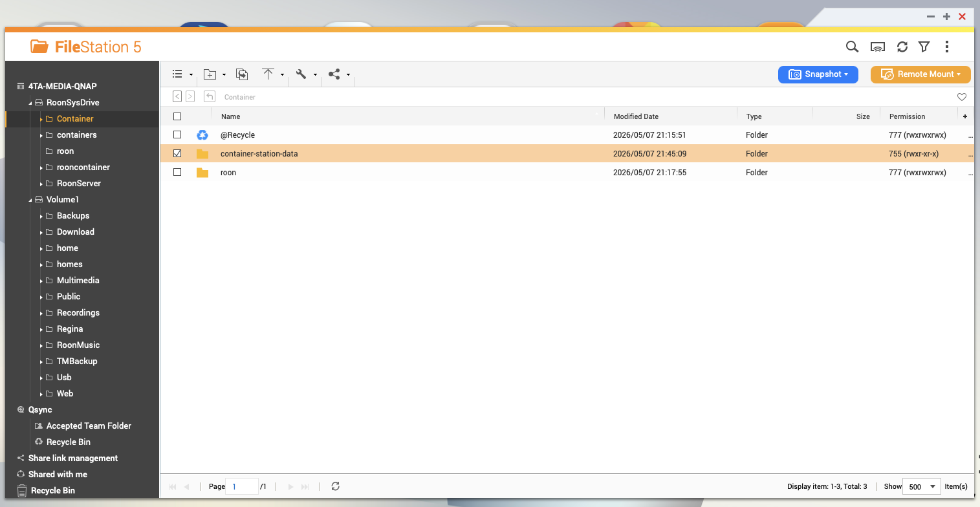Screen dimensions: 980x507
Task: Open dropdown arrow next to wrench tools
Action: 315,75
